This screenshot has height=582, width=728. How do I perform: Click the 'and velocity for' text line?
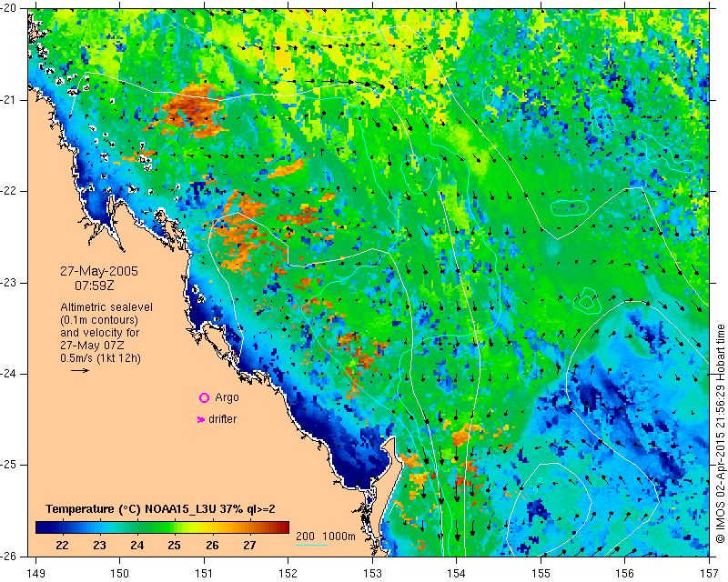tap(100, 333)
